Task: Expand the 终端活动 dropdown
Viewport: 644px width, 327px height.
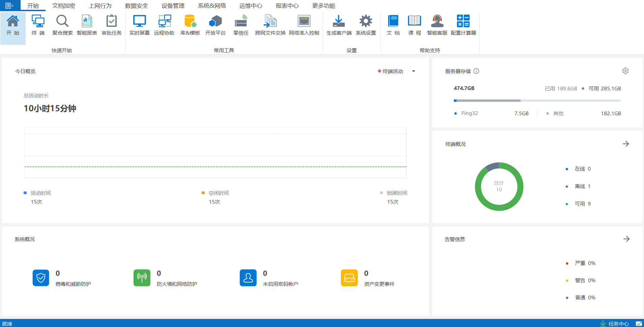Action: click(x=413, y=71)
